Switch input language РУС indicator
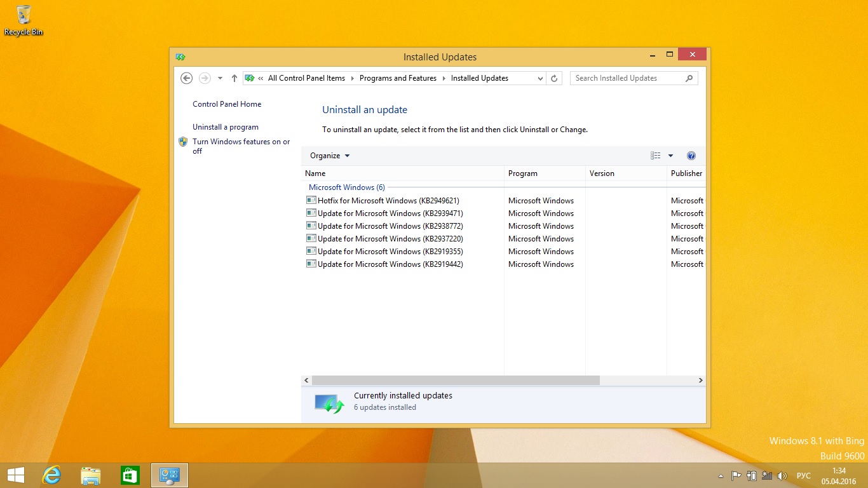Image resolution: width=868 pixels, height=488 pixels. pos(804,476)
